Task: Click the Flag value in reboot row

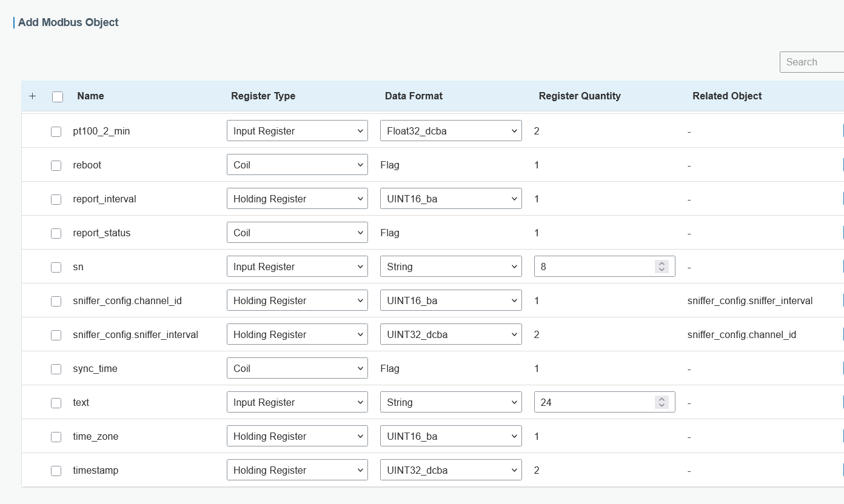Action: (390, 165)
